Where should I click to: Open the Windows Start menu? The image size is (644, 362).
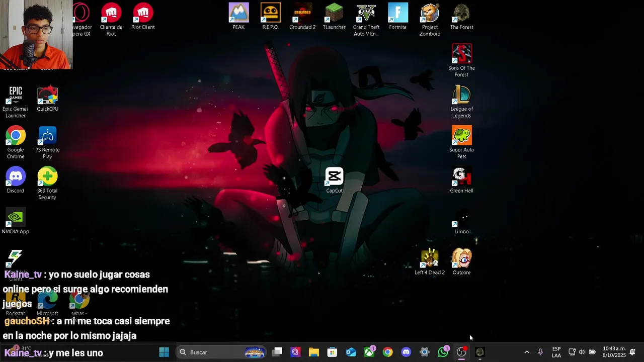pyautogui.click(x=164, y=352)
